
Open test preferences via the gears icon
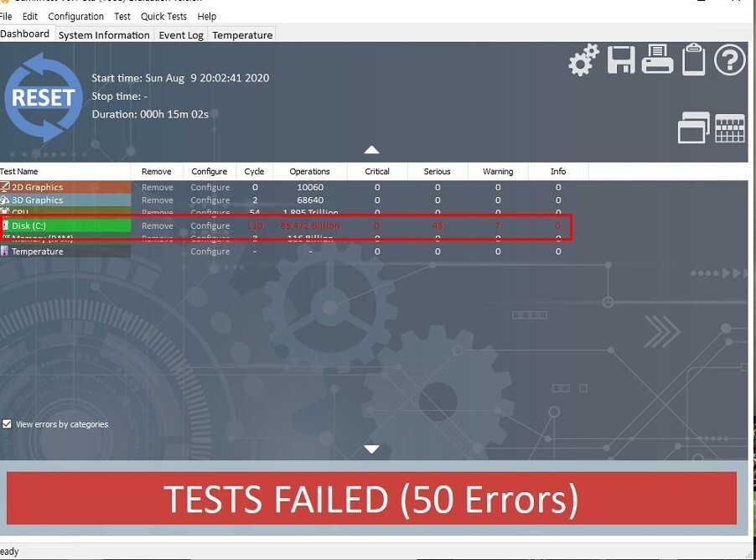(583, 60)
